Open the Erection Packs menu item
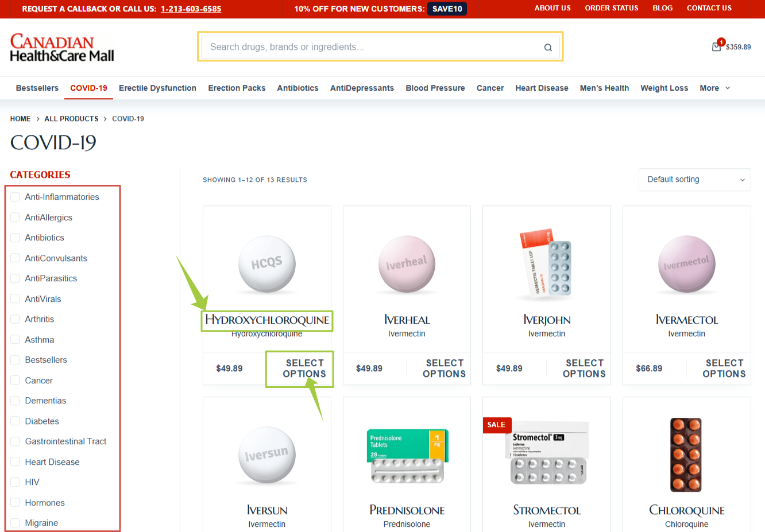The width and height of the screenshot is (765, 532). (x=237, y=88)
